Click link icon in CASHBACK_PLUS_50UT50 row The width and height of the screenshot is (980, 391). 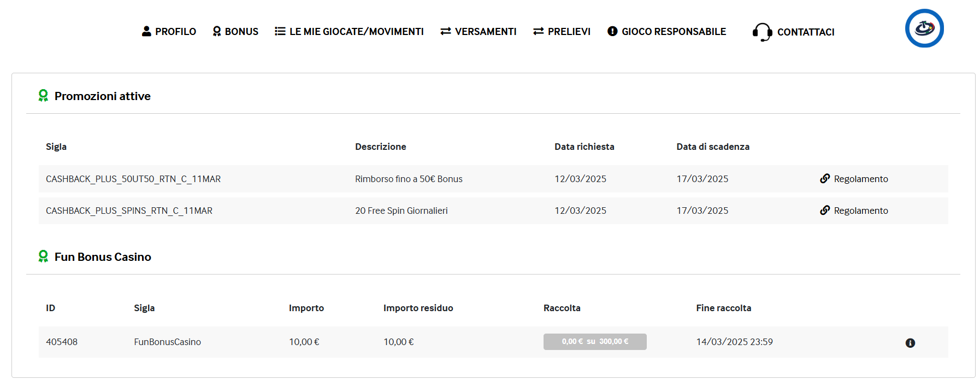[825, 179]
